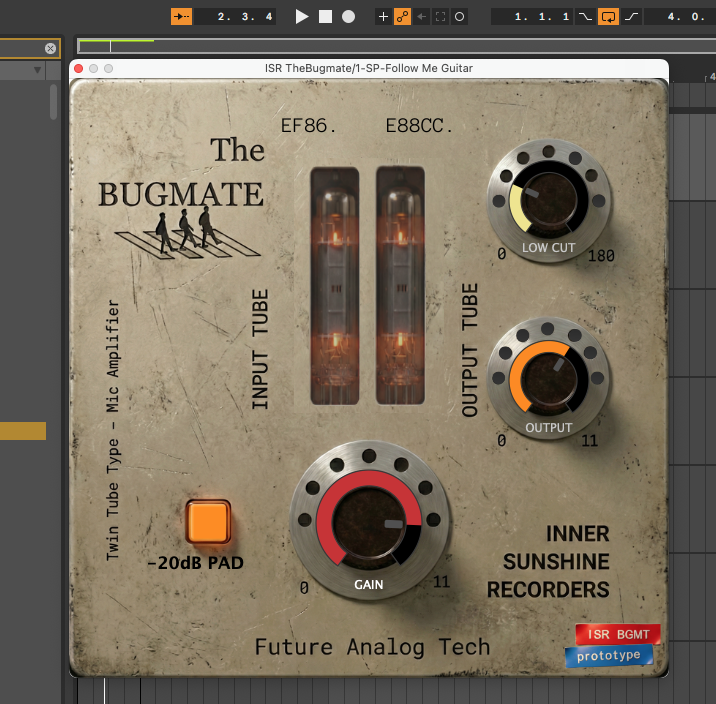Click the Capture MIDI bracket icon
This screenshot has height=704, width=716.
(x=441, y=17)
